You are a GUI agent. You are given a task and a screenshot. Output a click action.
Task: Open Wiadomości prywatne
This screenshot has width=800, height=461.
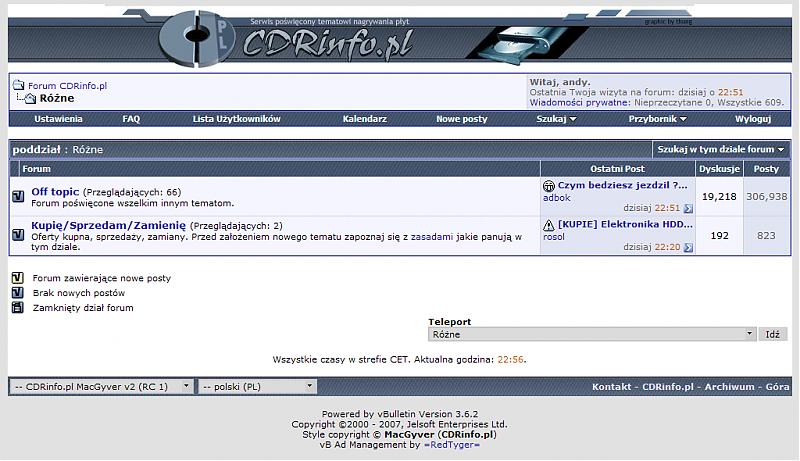[x=580, y=103]
